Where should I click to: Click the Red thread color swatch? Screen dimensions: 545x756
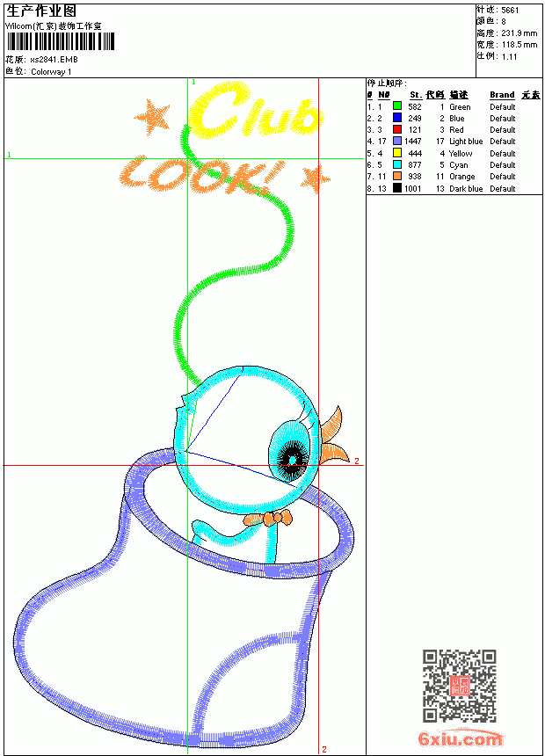[x=397, y=129]
